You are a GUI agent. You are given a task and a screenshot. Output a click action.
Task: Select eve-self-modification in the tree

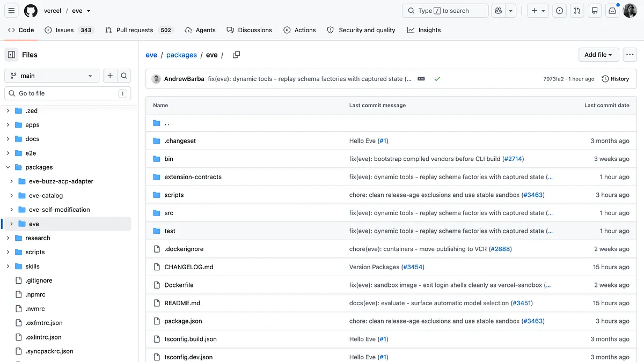point(59,210)
